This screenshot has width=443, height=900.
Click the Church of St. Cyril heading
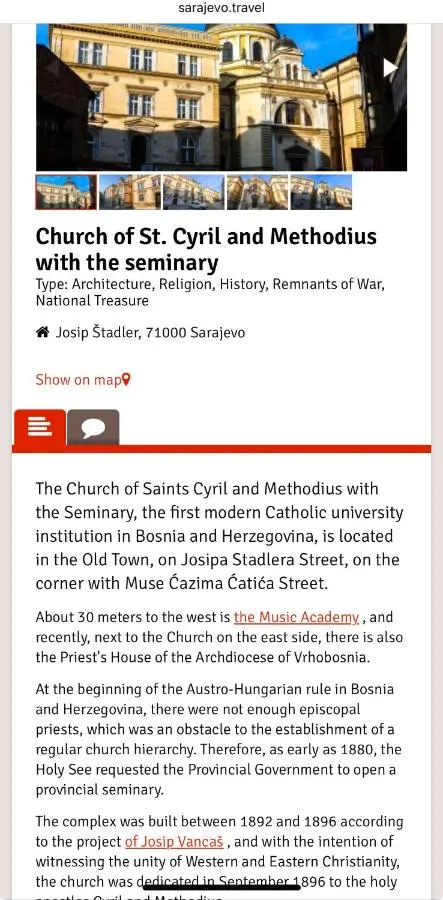206,249
